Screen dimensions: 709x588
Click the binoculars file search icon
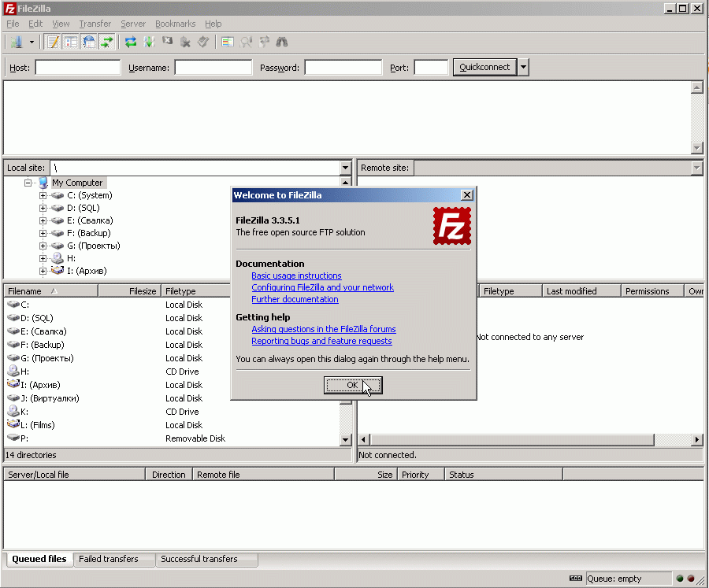pos(282,42)
